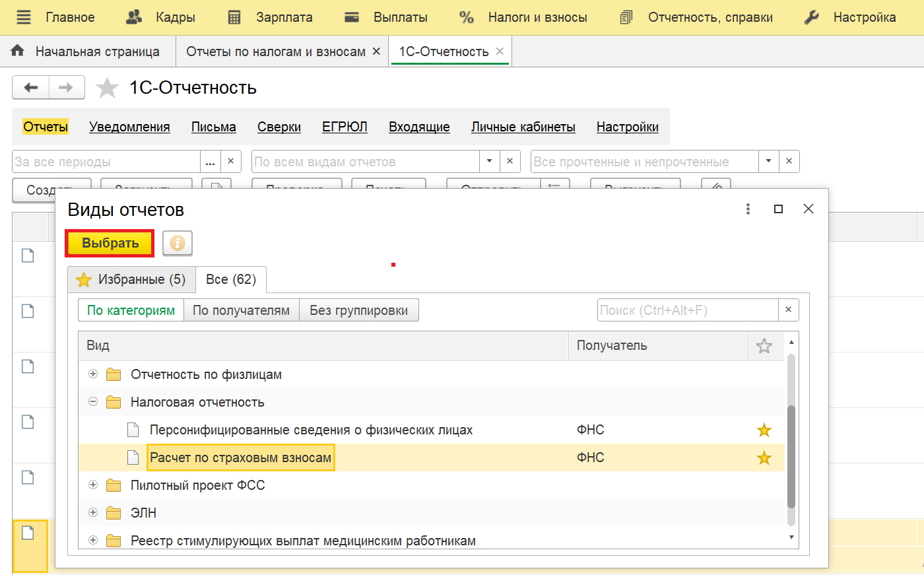The image size is (924, 575).
Task: Sort by the Вид column header
Action: pos(323,346)
